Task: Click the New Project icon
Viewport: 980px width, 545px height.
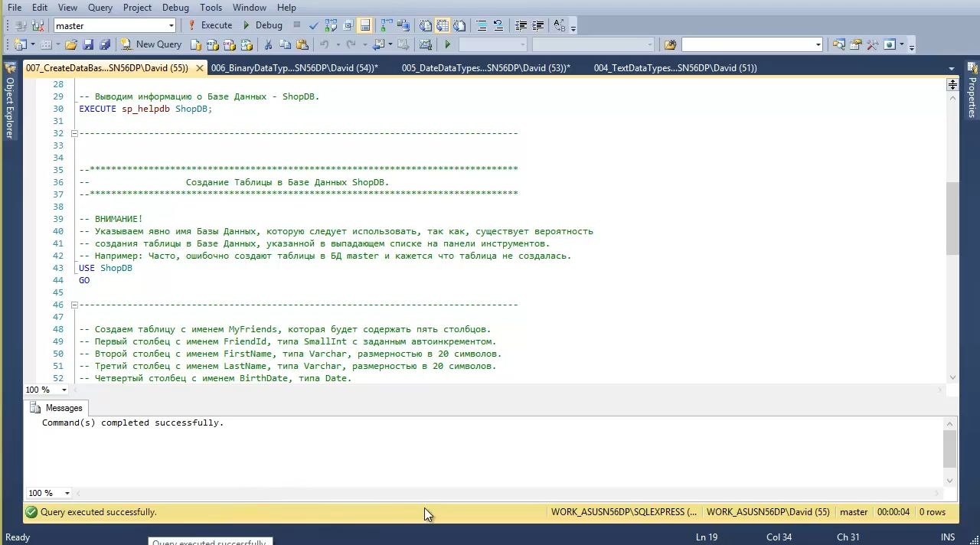Action: point(19,44)
